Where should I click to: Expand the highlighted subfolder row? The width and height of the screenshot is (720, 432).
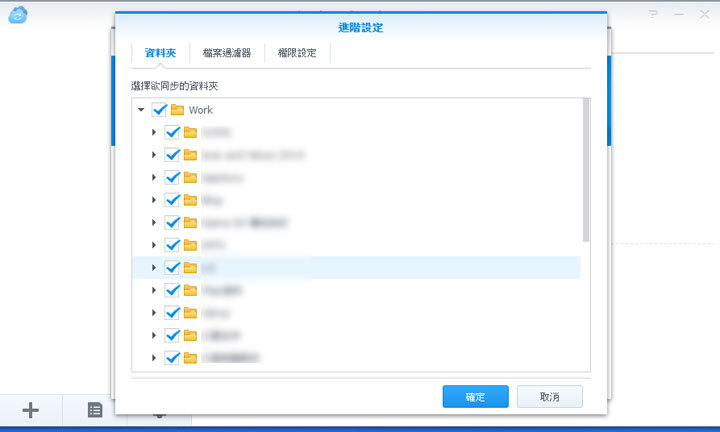coord(154,268)
